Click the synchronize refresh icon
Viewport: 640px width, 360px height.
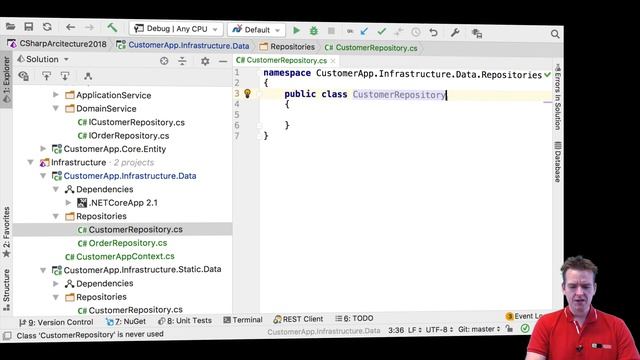click(x=47, y=27)
